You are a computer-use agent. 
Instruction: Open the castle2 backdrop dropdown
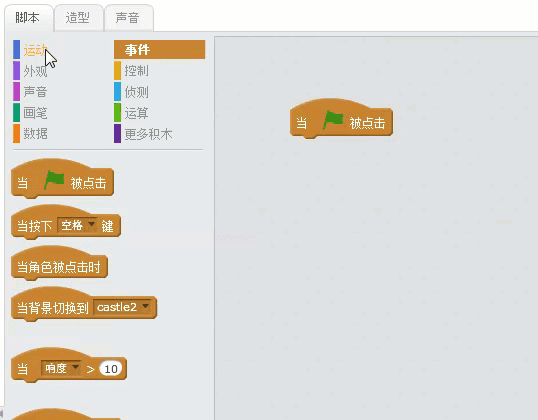point(122,307)
